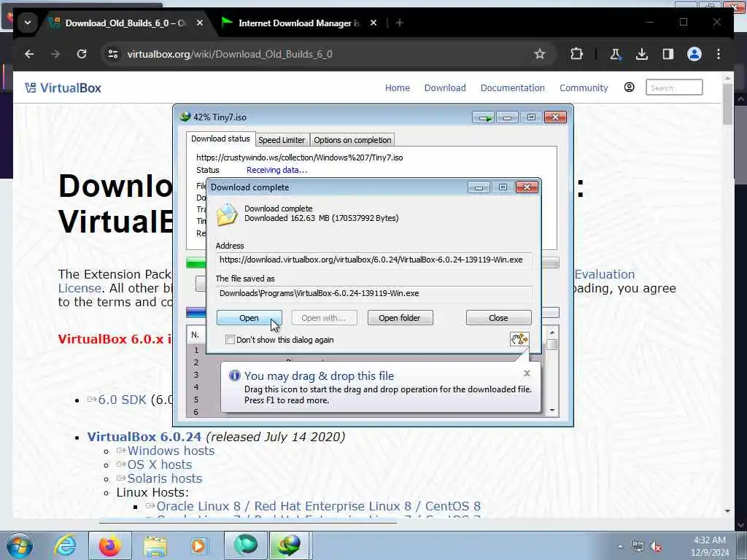Select the Download status tab

220,139
